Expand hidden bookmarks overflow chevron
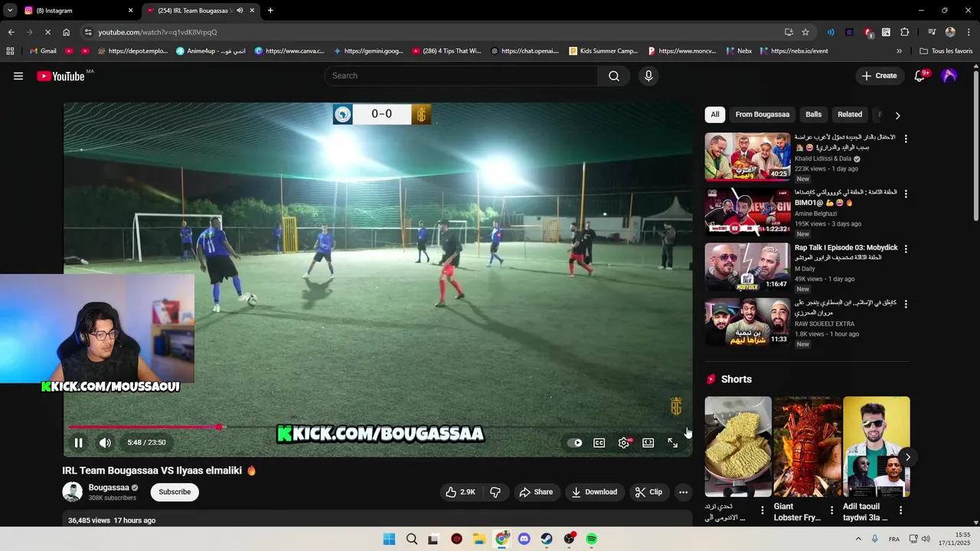Image resolution: width=980 pixels, height=551 pixels. [x=899, y=51]
